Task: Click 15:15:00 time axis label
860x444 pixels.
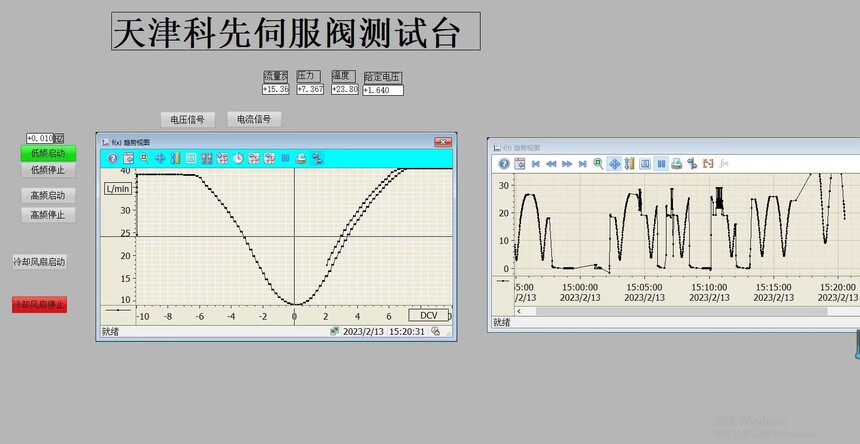Action: (773, 287)
